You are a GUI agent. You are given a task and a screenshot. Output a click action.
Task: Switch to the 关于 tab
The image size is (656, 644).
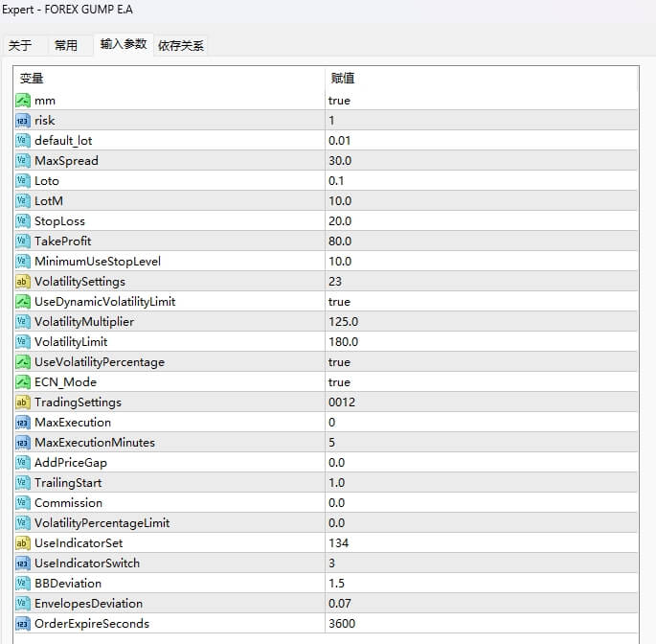20,45
